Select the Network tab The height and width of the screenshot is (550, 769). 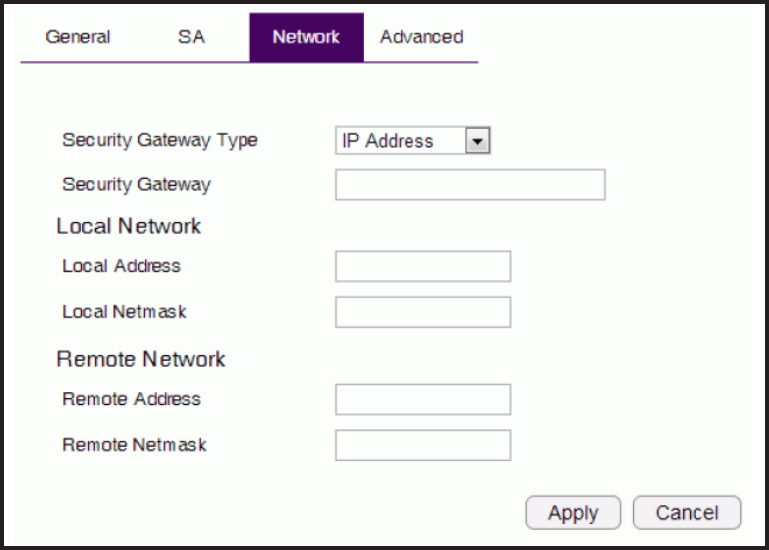tap(306, 37)
